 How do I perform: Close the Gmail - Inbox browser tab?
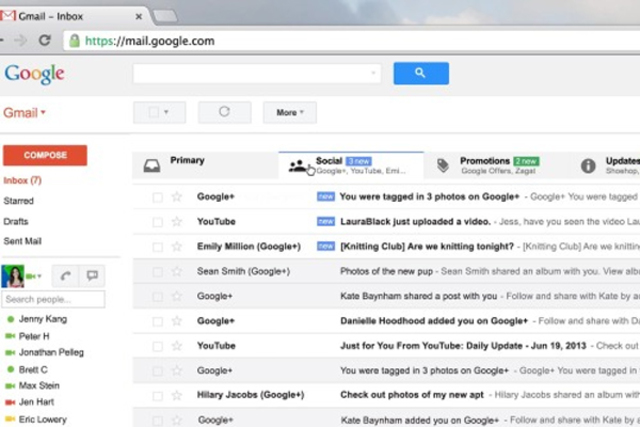(139, 16)
